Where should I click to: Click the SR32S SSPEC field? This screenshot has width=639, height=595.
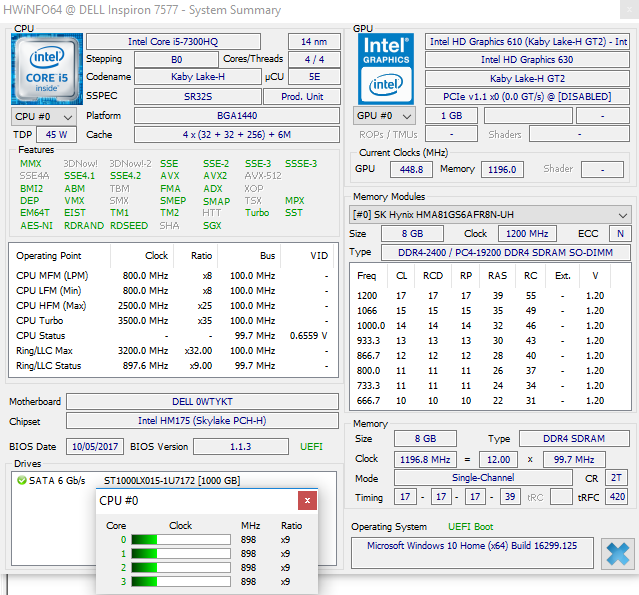pyautogui.click(x=198, y=97)
